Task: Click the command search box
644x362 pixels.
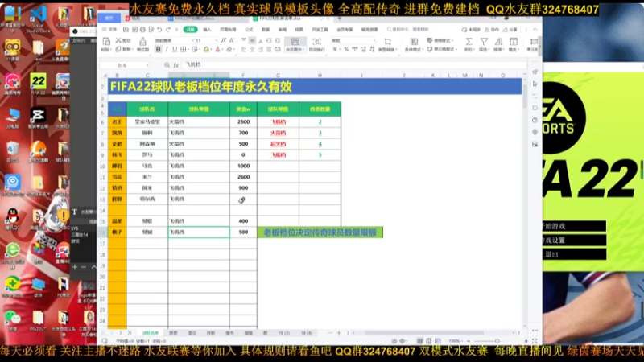Action: (408, 30)
